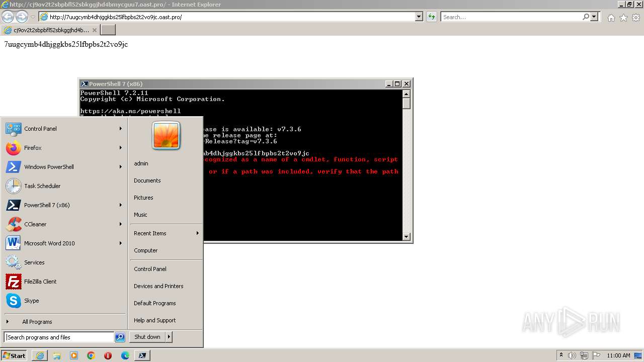The height and width of the screenshot is (362, 644).
Task: Click the PowerShell taskbar icon
Action: coord(142,355)
